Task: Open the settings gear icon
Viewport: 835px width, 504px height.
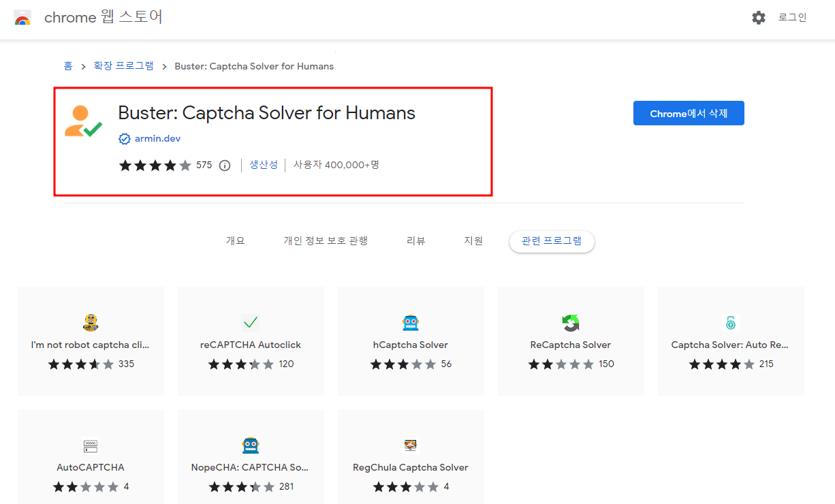Action: [x=759, y=18]
